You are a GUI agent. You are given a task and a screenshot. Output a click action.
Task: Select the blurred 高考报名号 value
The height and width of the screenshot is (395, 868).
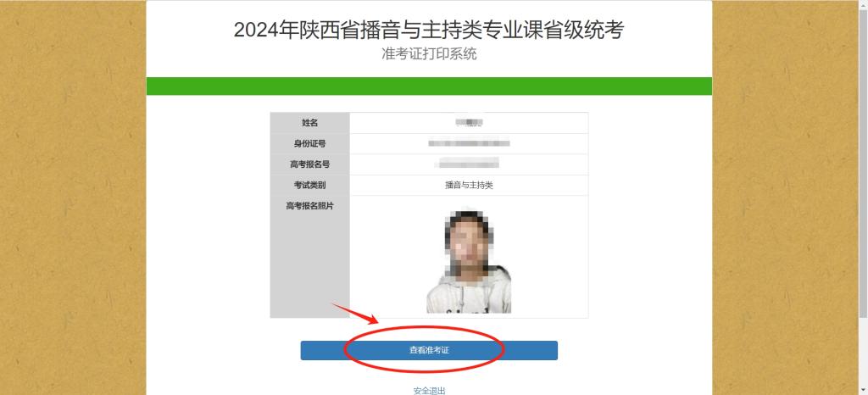[x=469, y=163]
